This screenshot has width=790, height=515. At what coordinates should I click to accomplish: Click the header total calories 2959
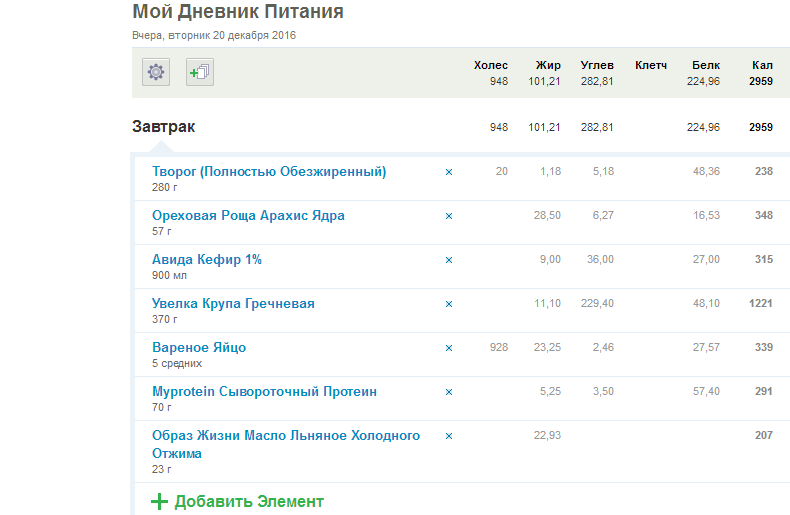pos(761,81)
